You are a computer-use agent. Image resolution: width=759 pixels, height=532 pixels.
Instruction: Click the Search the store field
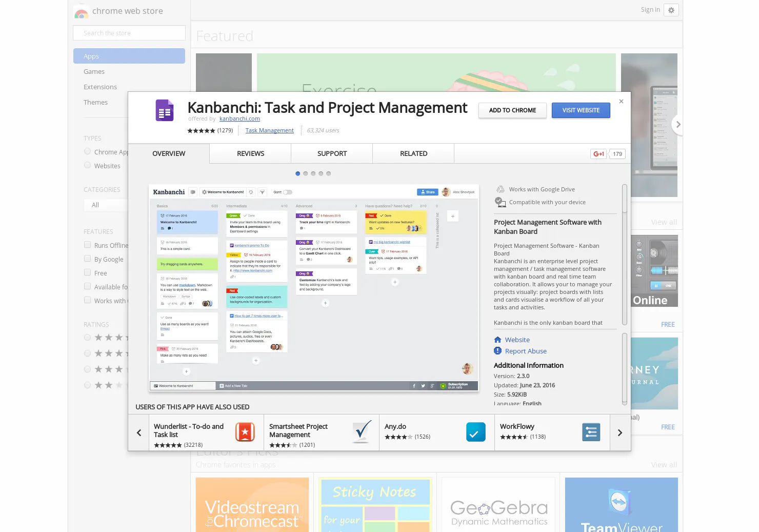click(x=129, y=33)
